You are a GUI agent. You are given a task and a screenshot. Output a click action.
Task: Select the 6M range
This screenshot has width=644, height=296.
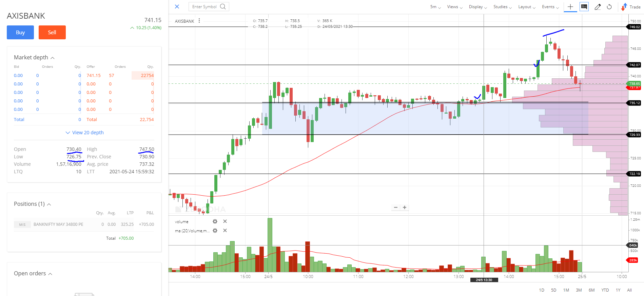coord(592,290)
